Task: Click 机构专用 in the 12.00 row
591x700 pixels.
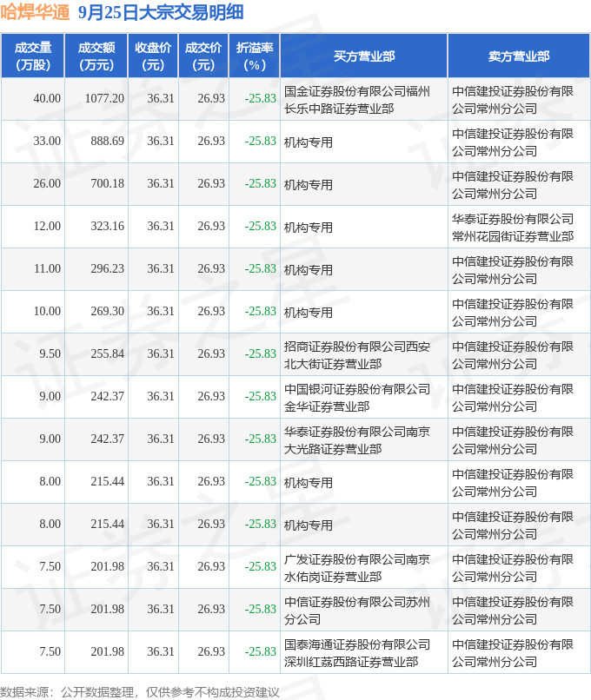Action: pyautogui.click(x=309, y=228)
